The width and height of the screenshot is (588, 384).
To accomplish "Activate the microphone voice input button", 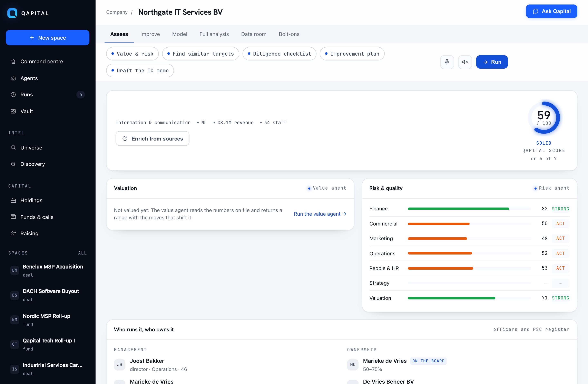I will tap(447, 62).
